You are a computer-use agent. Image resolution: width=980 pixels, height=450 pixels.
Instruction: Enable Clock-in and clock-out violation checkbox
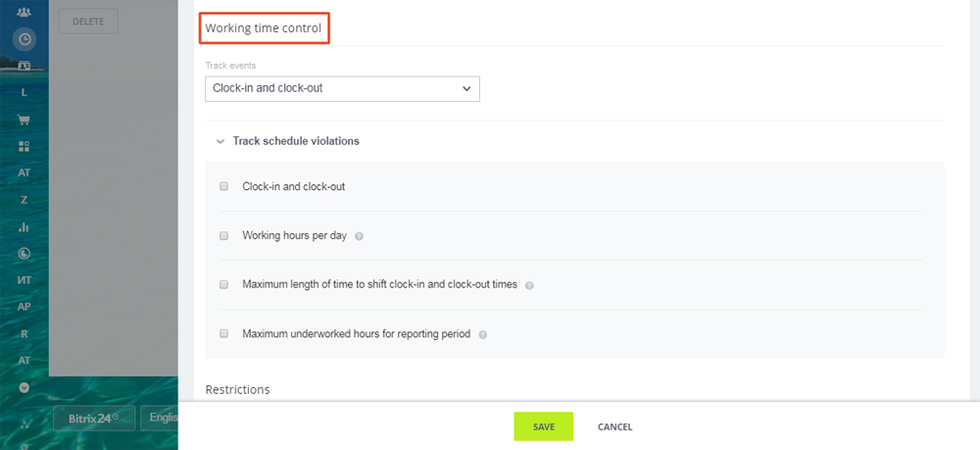[223, 186]
